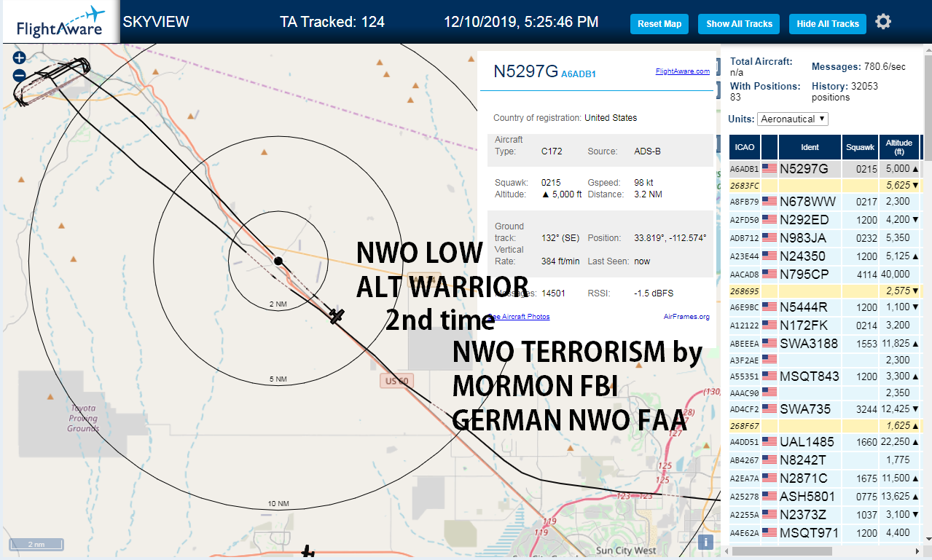The height and width of the screenshot is (560, 932).
Task: Select N983JA in aircraft list
Action: click(x=804, y=237)
